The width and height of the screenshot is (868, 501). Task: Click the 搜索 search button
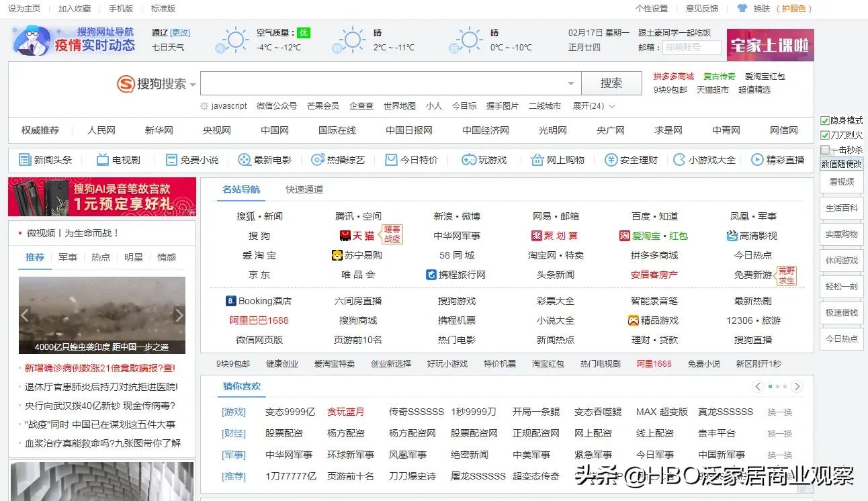pos(611,83)
